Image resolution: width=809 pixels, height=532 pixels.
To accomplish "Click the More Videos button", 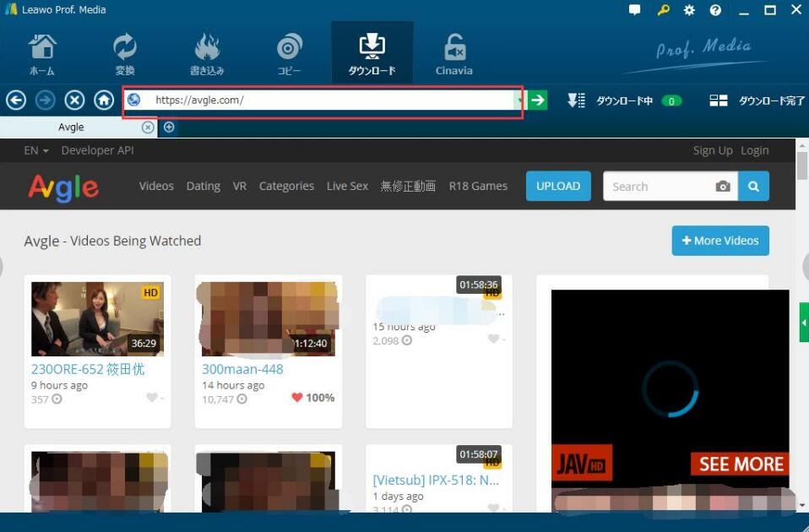I will pos(720,241).
